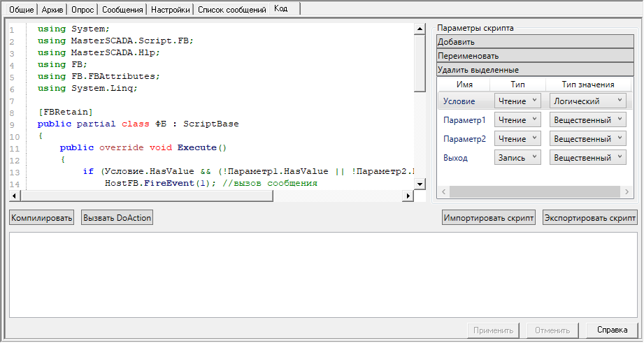This screenshot has height=343, width=644.
Task: Select the Условие parameter name
Action: click(459, 101)
